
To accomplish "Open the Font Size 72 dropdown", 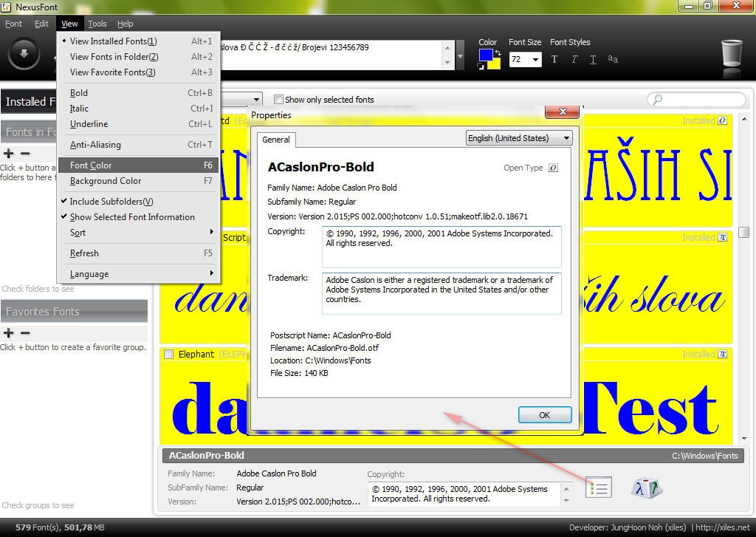I will 535,59.
